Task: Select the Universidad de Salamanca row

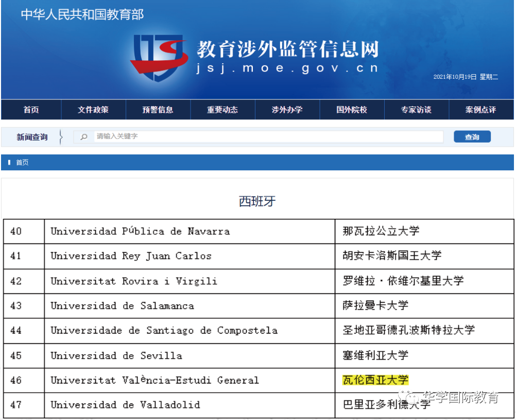Action: [x=122, y=306]
